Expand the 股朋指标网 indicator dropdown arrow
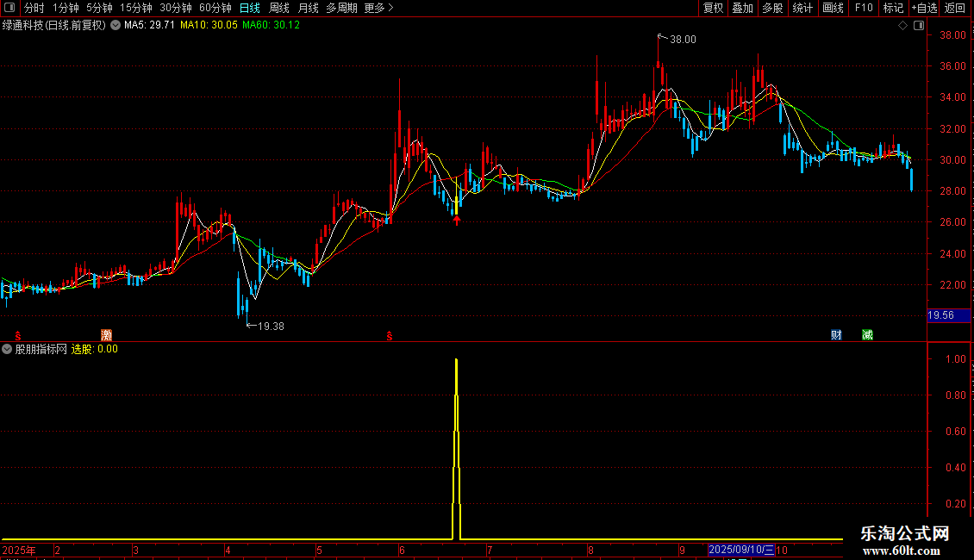974x560 pixels. pyautogui.click(x=7, y=350)
